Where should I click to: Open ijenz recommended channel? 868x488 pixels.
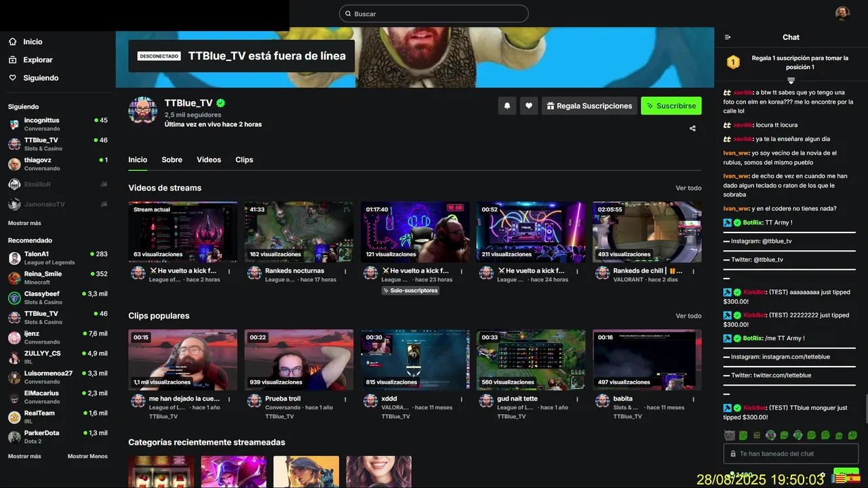point(58,338)
